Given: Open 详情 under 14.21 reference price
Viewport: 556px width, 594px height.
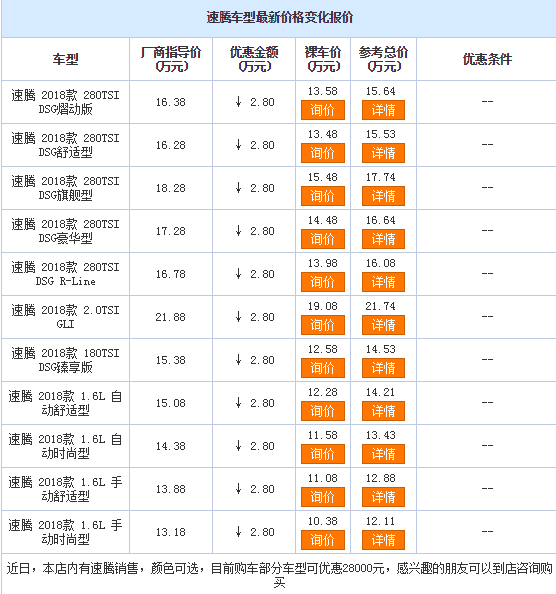Looking at the screenshot, I should [383, 411].
